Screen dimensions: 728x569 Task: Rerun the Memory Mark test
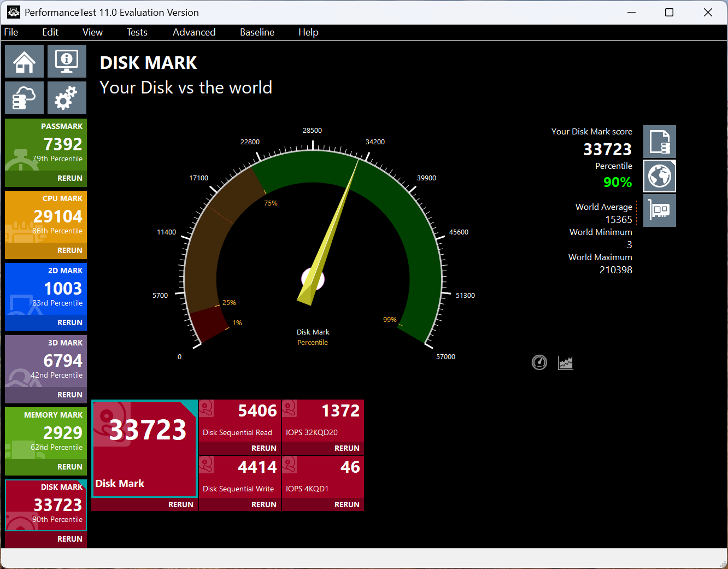click(70, 467)
